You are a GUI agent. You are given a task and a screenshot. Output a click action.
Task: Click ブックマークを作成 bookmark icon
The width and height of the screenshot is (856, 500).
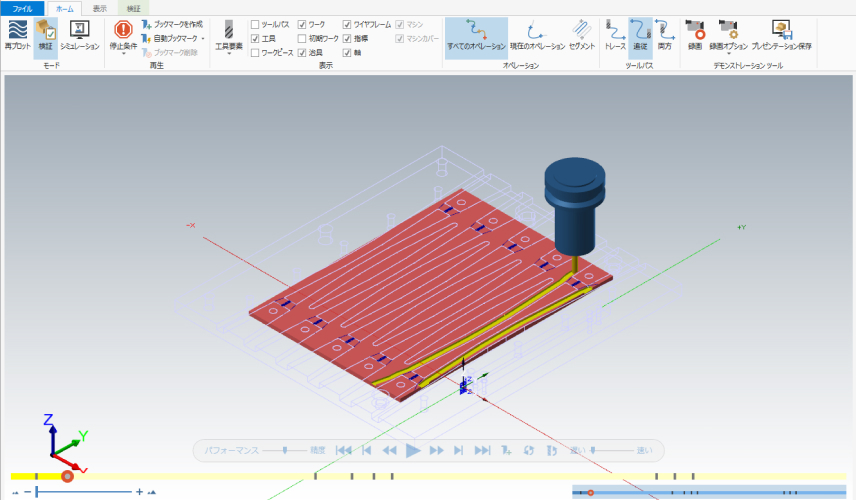[x=147, y=23]
